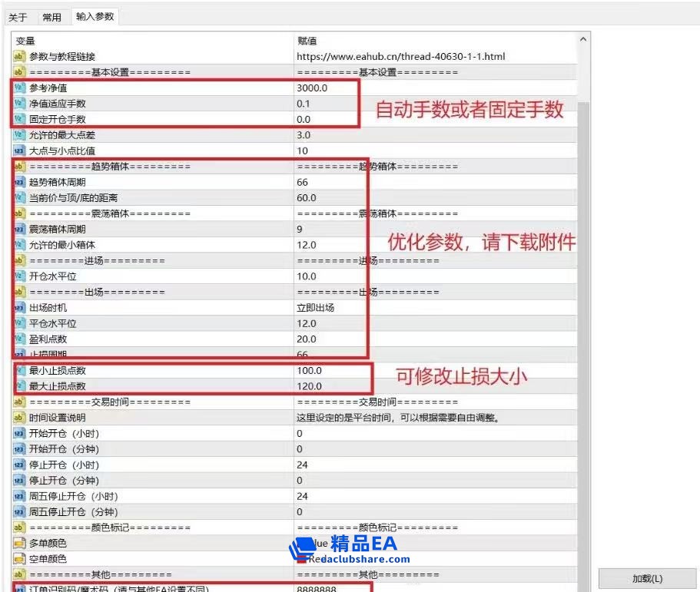The height and width of the screenshot is (592, 700).
Task: Click the icon beside 趋势箱体周期
Action: click(19, 182)
